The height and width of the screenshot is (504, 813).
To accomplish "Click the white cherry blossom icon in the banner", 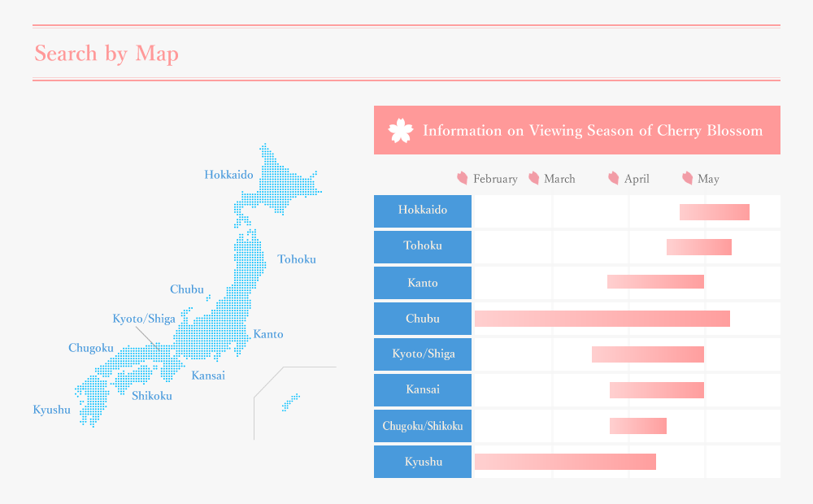I will [x=401, y=130].
